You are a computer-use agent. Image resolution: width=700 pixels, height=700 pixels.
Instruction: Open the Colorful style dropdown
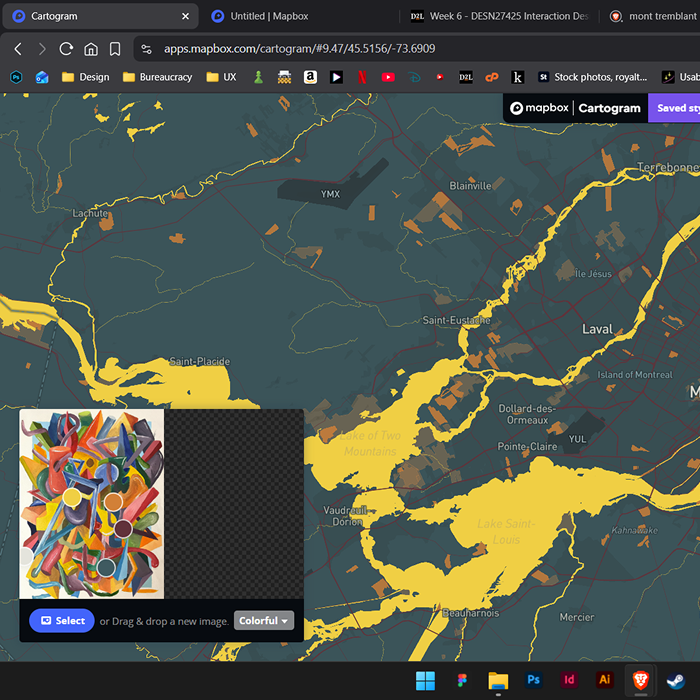pyautogui.click(x=264, y=621)
